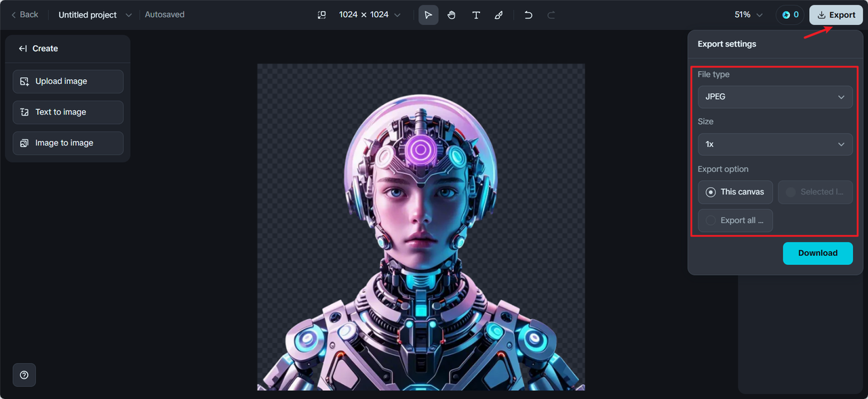Open Image to image
The image size is (868, 399).
[x=68, y=143]
